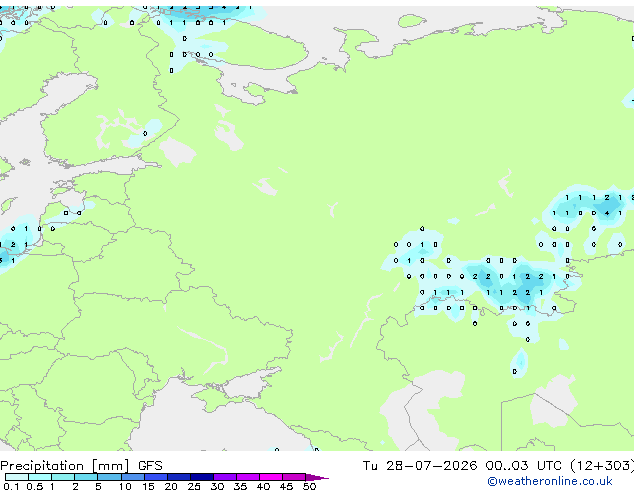Click the legend label '50'

click(x=310, y=486)
